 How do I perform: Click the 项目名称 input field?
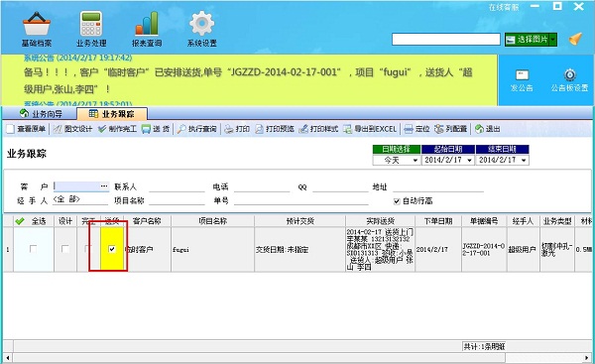pos(177,200)
